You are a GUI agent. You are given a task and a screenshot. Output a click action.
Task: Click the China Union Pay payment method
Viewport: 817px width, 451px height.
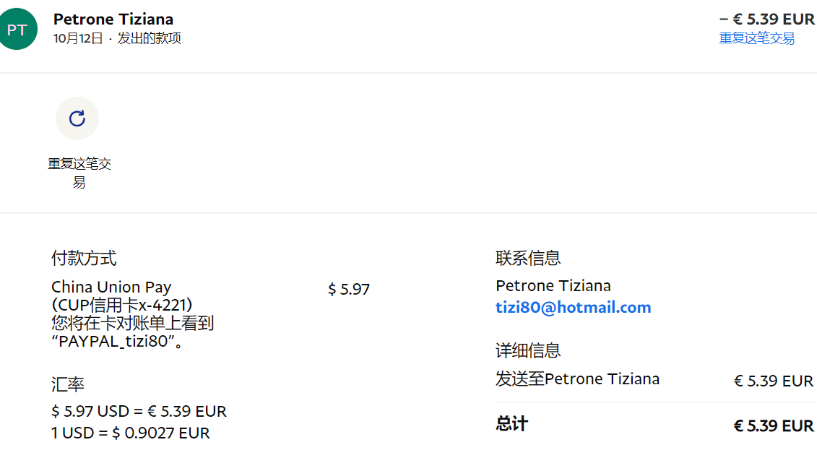pos(111,287)
